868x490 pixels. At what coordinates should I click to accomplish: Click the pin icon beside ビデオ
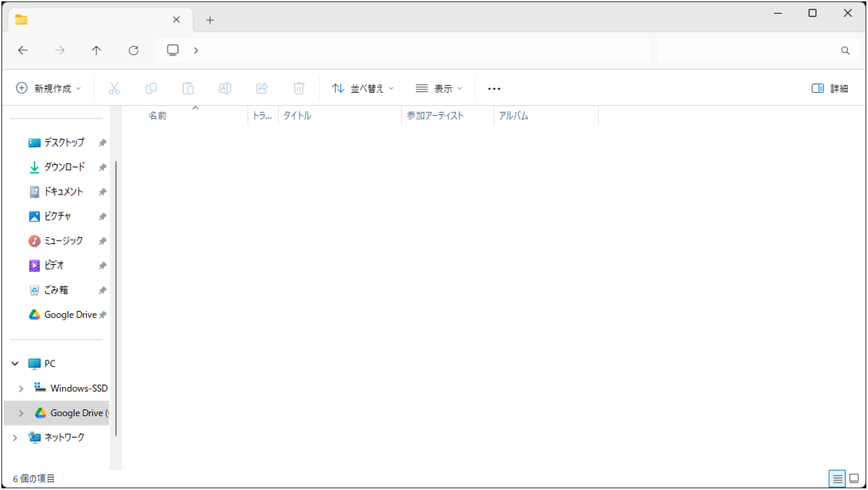coord(102,266)
